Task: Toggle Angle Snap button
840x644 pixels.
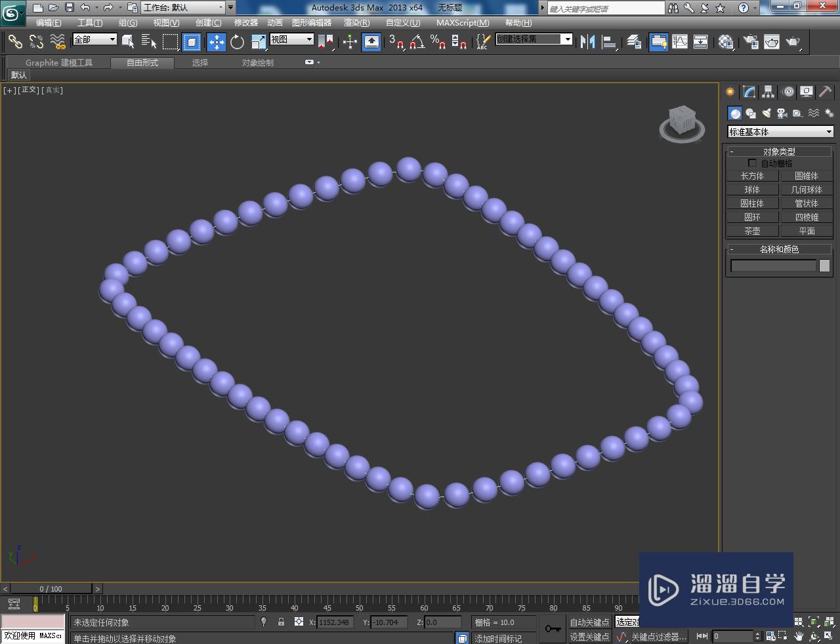Action: 417,42
